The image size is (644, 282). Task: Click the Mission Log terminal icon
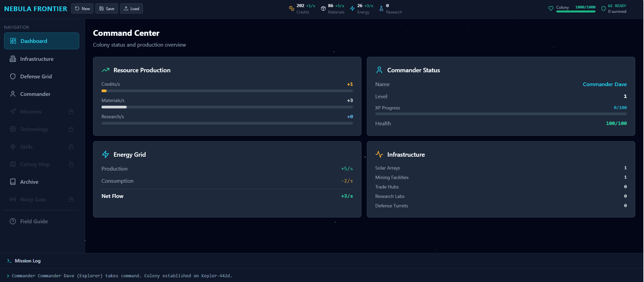tap(9, 261)
